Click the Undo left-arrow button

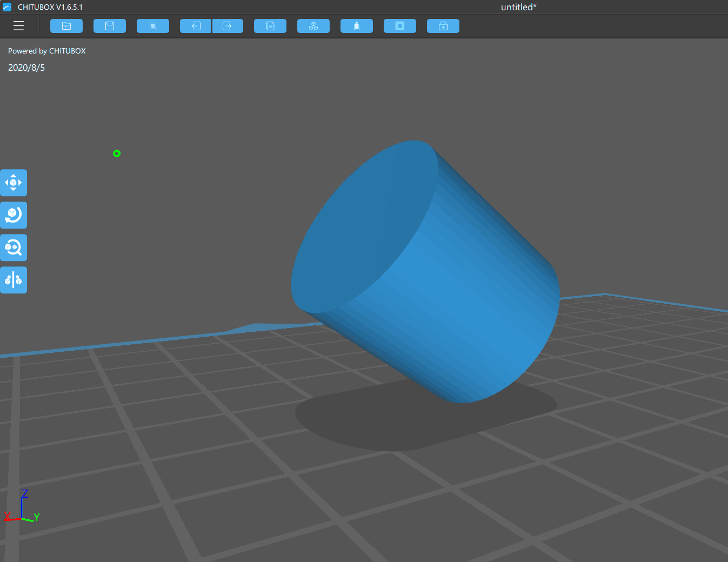tap(196, 26)
